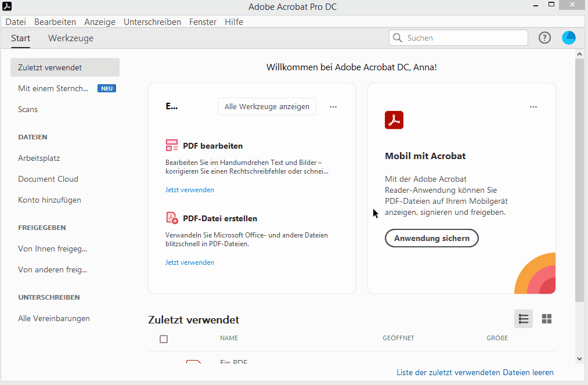Open the Anzeige menu
This screenshot has height=385, width=588.
pos(100,21)
